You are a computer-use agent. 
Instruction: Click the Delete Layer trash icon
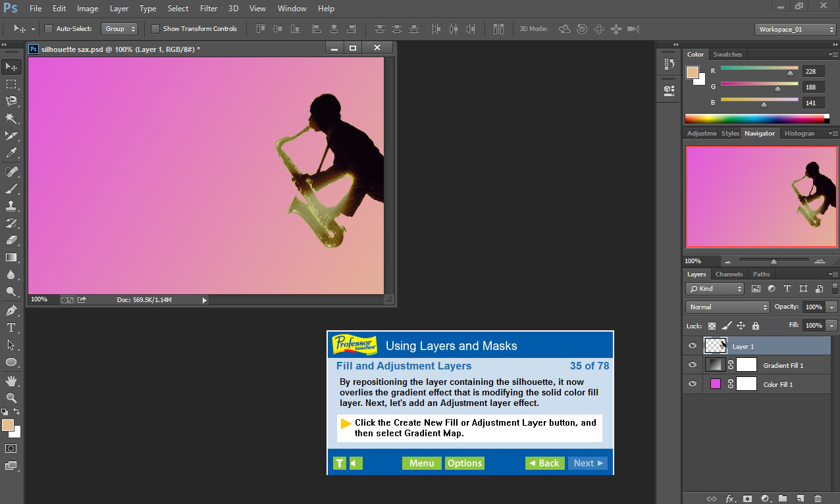[818, 499]
